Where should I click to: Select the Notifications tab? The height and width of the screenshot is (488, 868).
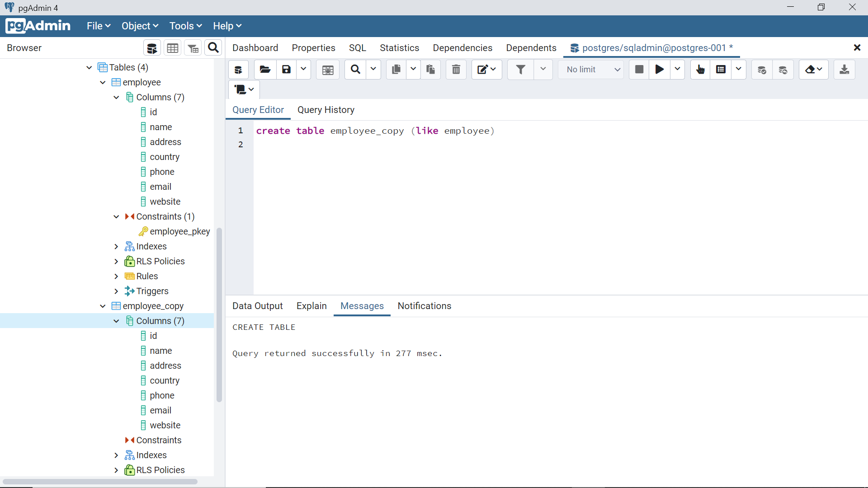(424, 306)
